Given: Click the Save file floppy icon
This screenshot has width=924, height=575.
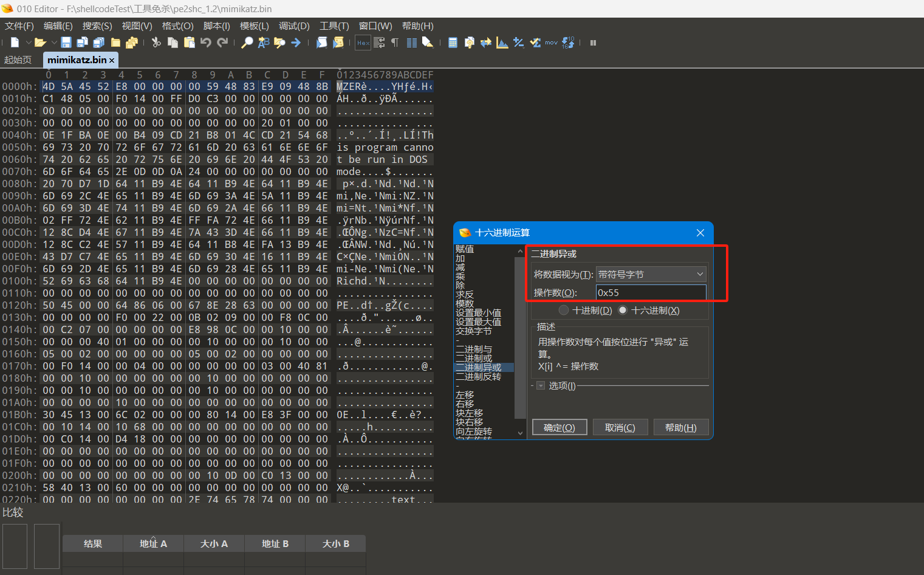Looking at the screenshot, I should pos(66,43).
